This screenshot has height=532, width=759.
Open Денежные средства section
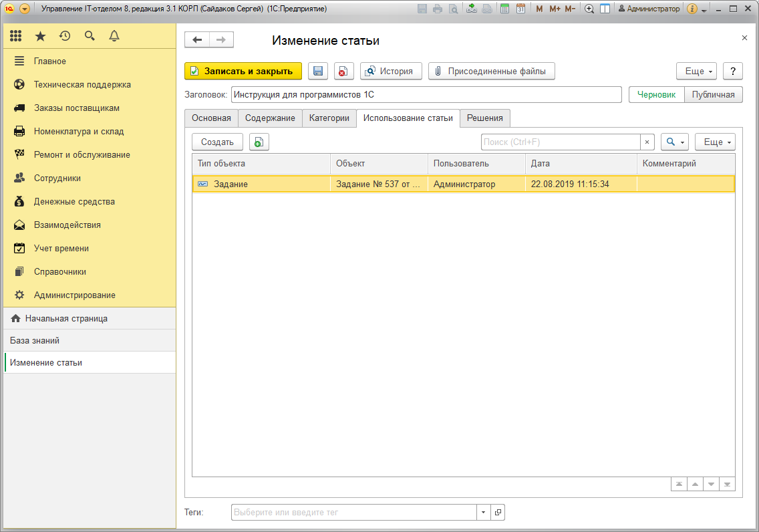point(90,201)
